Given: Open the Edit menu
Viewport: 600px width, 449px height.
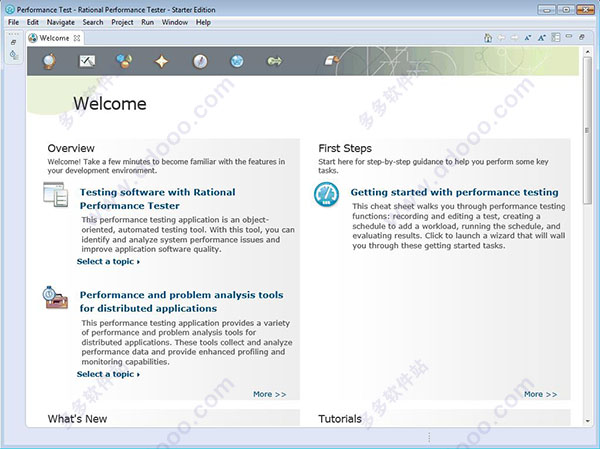Looking at the screenshot, I should [x=33, y=22].
